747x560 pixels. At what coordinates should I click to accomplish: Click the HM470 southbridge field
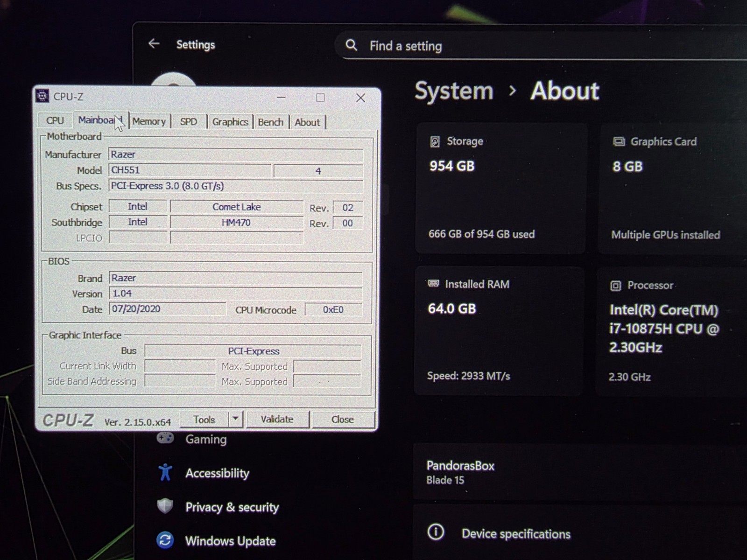coord(237,223)
